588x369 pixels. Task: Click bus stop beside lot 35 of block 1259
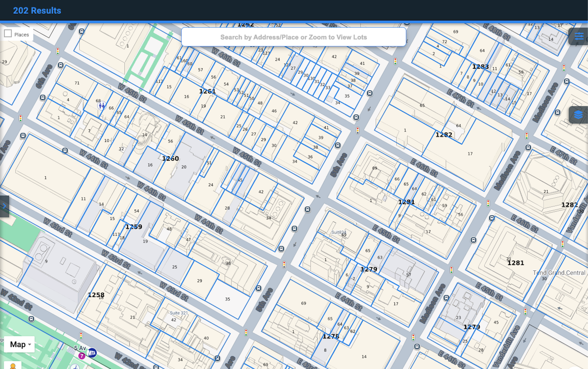pyautogui.click(x=259, y=288)
